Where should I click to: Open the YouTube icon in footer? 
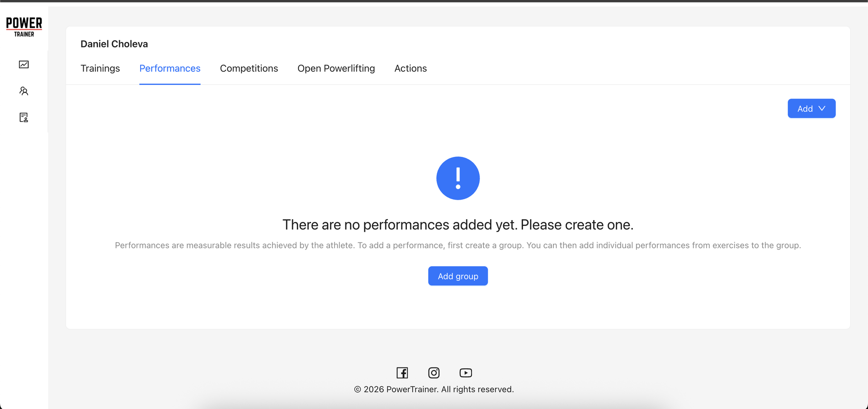point(466,372)
